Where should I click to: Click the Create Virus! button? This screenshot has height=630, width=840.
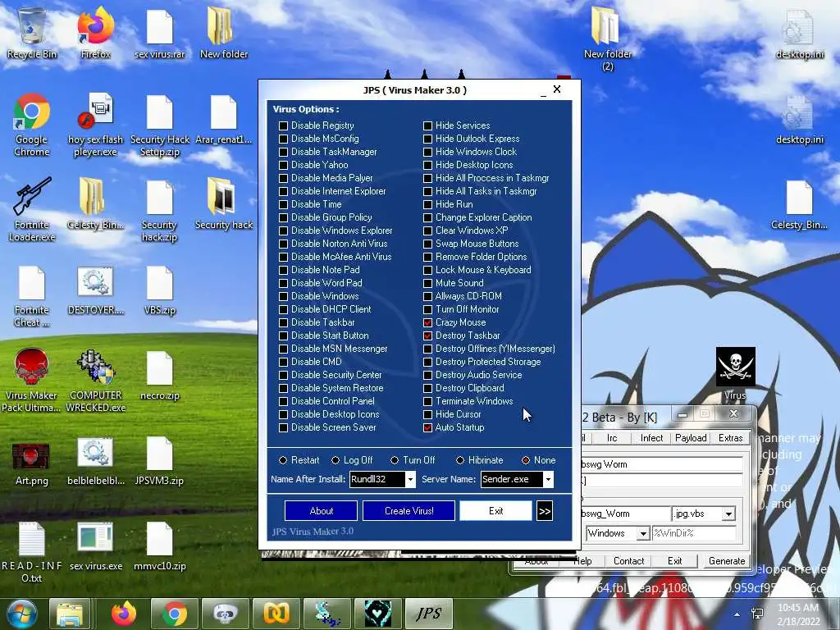[409, 511]
